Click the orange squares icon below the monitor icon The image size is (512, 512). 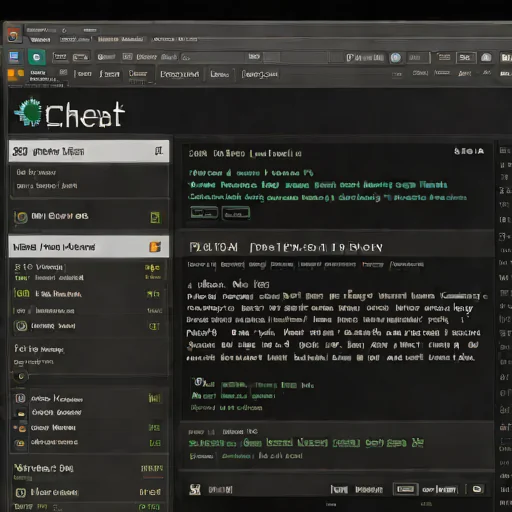tap(15, 74)
